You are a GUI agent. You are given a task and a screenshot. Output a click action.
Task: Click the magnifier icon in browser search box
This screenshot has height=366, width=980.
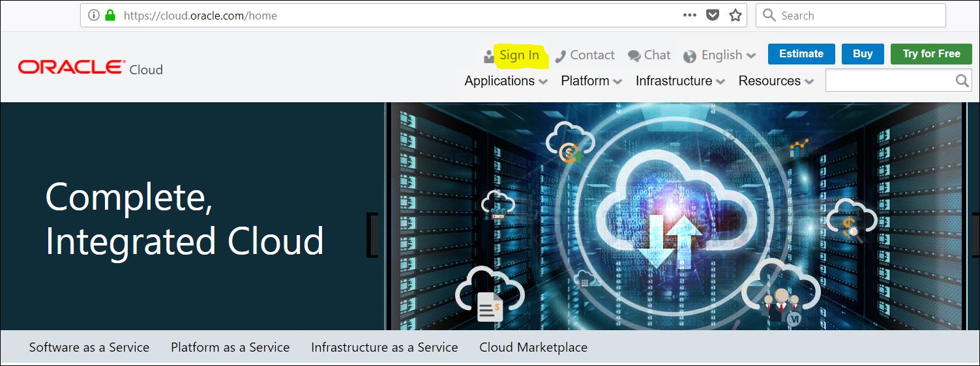(x=769, y=16)
